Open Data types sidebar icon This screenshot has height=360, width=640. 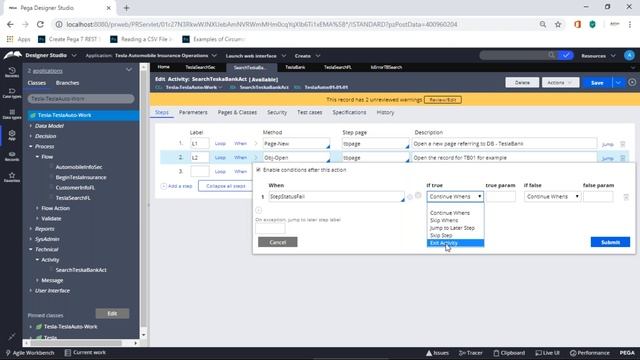click(12, 114)
